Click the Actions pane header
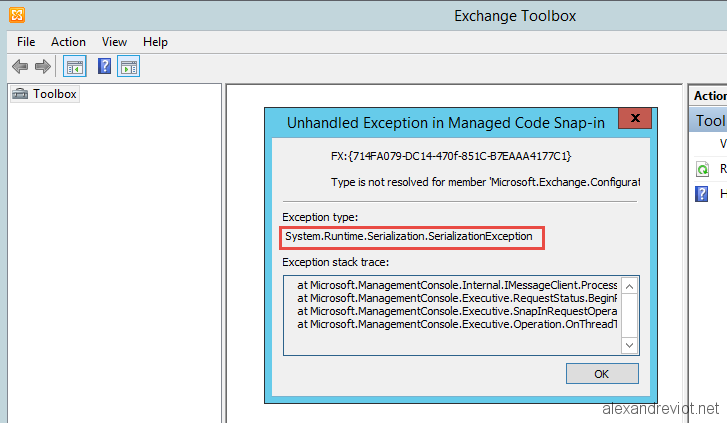The width and height of the screenshot is (727, 423). pos(708,96)
